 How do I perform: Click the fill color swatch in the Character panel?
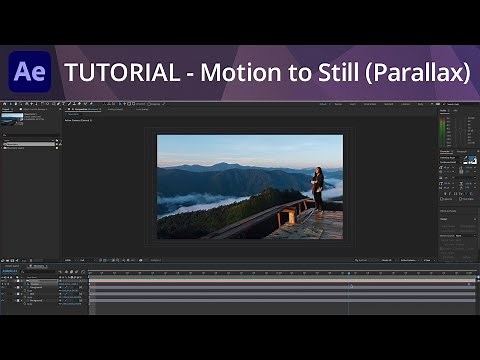tap(471, 157)
